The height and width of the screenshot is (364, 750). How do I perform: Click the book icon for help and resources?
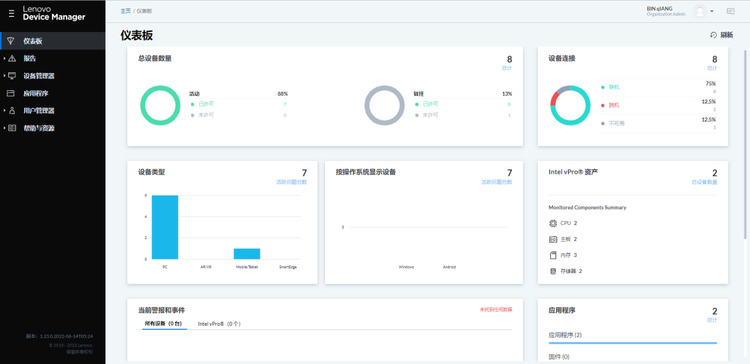pos(12,128)
